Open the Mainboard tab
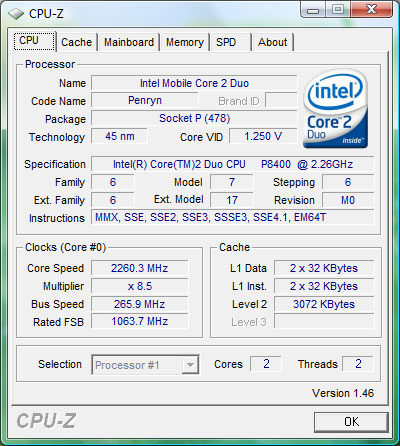400x446 pixels. pyautogui.click(x=129, y=42)
